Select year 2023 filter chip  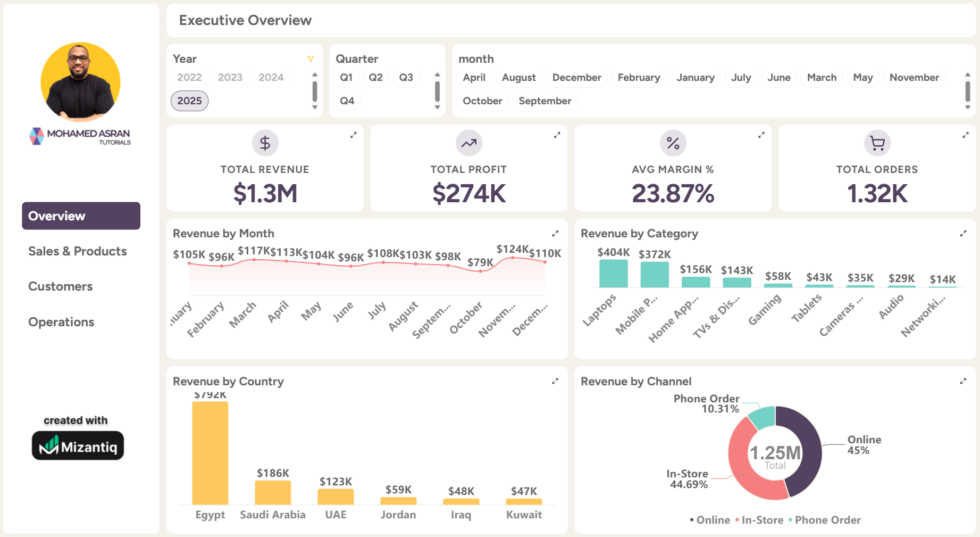click(x=230, y=77)
